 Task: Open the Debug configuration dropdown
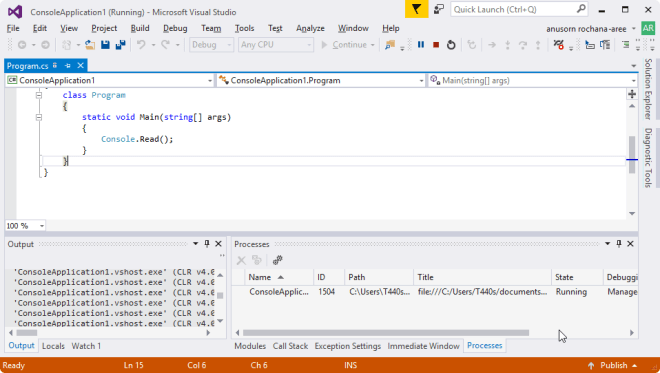211,45
